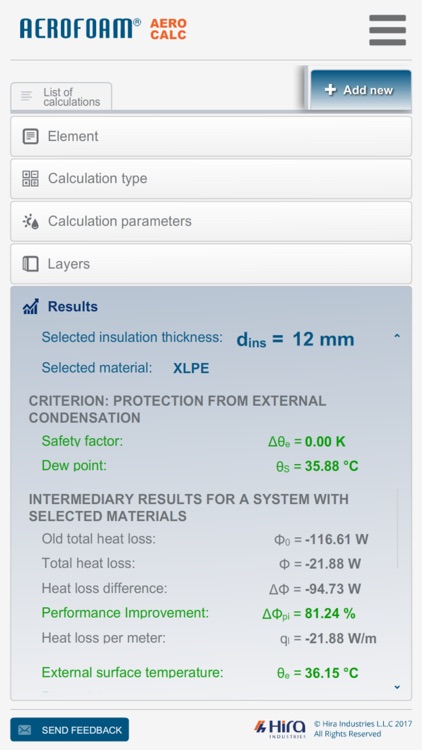Screen dimensions: 422x750
Task: Select the dins = 12 mm value
Action: coord(295,340)
